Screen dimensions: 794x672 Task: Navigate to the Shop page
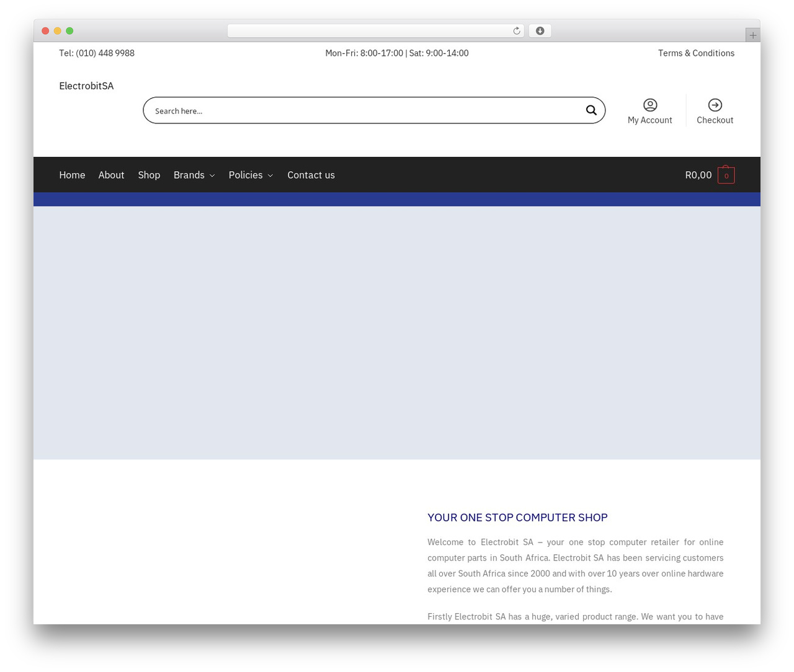pyautogui.click(x=149, y=175)
